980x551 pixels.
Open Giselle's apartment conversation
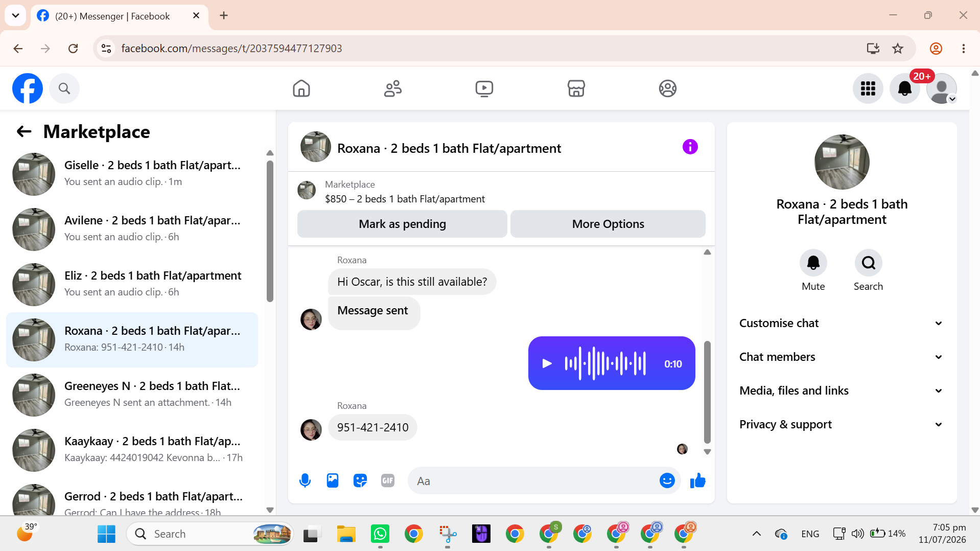[x=132, y=174]
